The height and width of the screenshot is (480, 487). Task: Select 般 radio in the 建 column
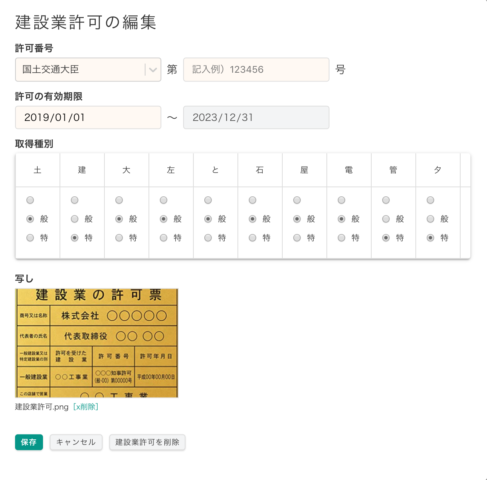click(75, 219)
